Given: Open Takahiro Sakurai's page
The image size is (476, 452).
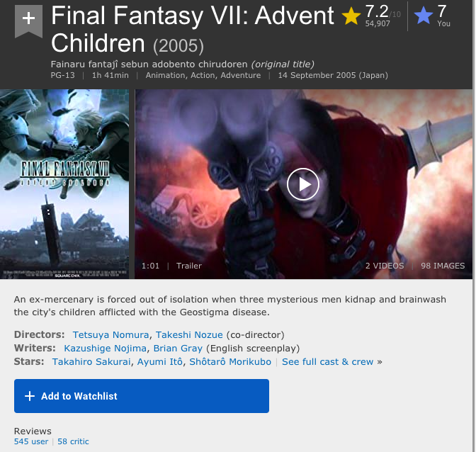Looking at the screenshot, I should point(91,361).
